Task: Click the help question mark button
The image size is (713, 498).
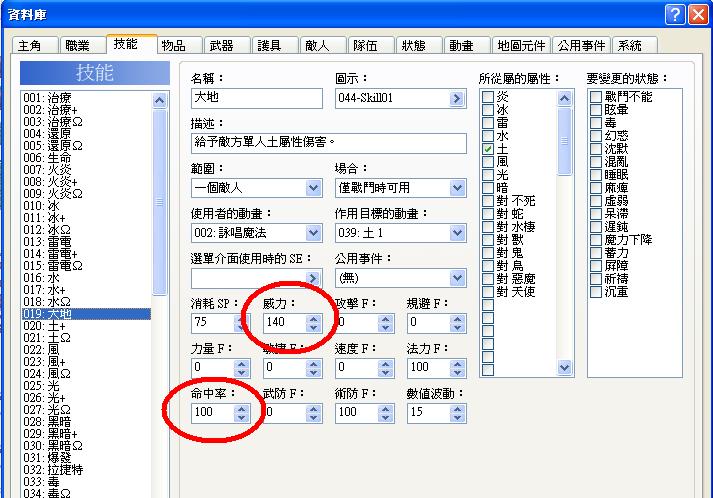Action: pos(675,15)
